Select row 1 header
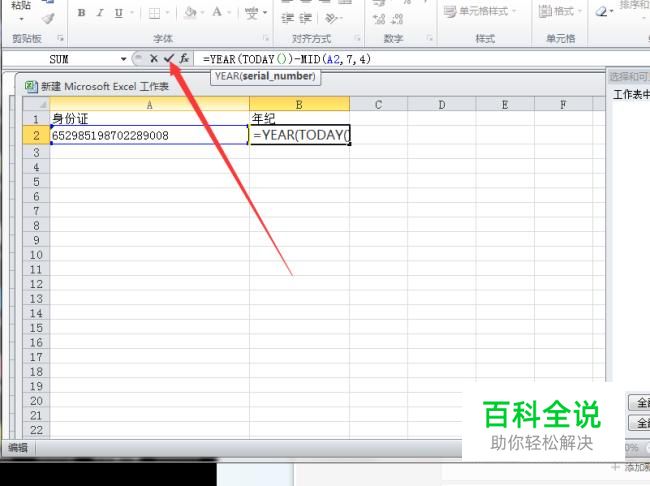The width and height of the screenshot is (650, 486). pyautogui.click(x=36, y=119)
